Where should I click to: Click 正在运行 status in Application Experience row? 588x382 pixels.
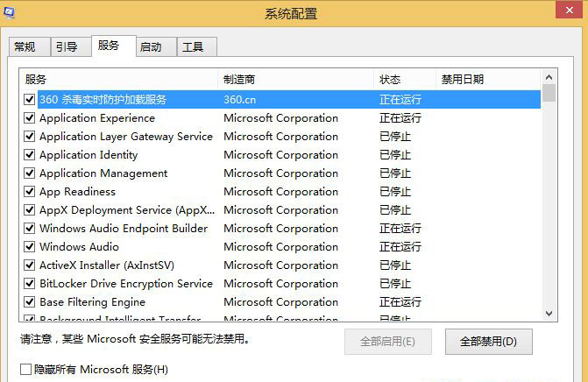point(400,118)
